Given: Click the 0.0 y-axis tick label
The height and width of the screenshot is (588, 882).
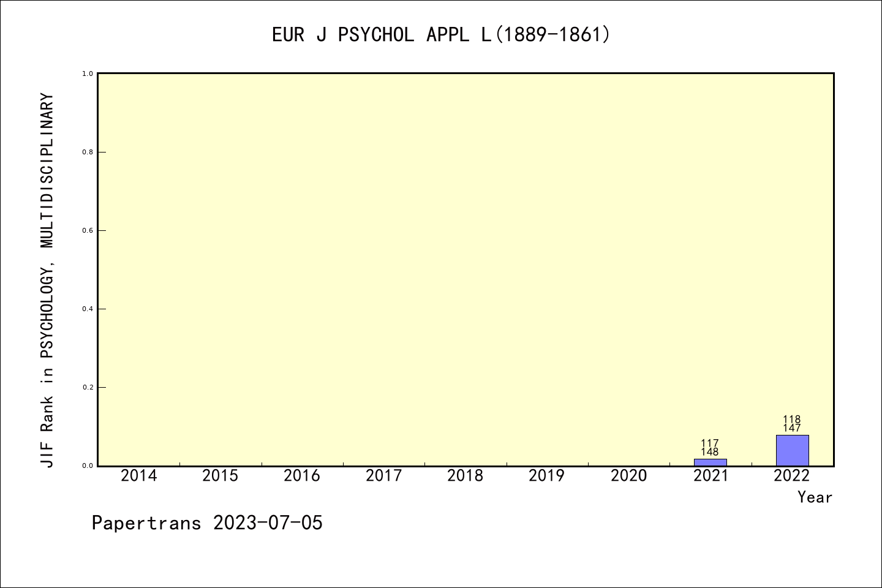Looking at the screenshot, I should tap(88, 466).
